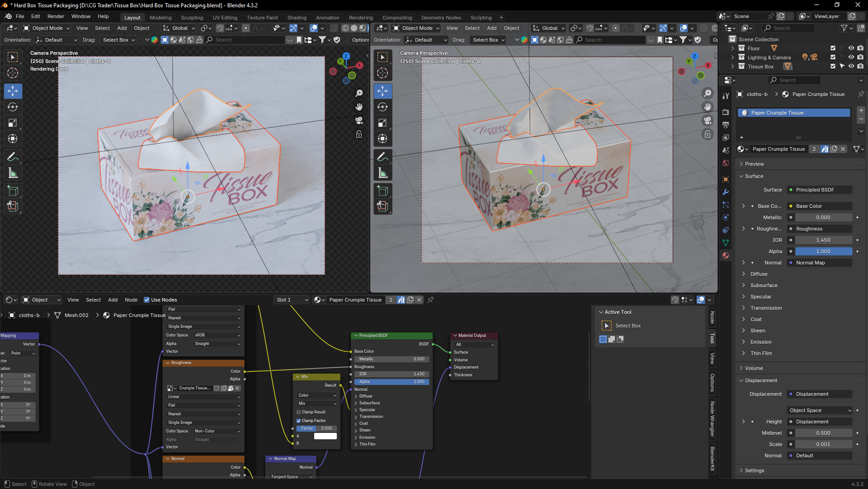
Task: Open Options button in left viewport header
Action: point(360,40)
